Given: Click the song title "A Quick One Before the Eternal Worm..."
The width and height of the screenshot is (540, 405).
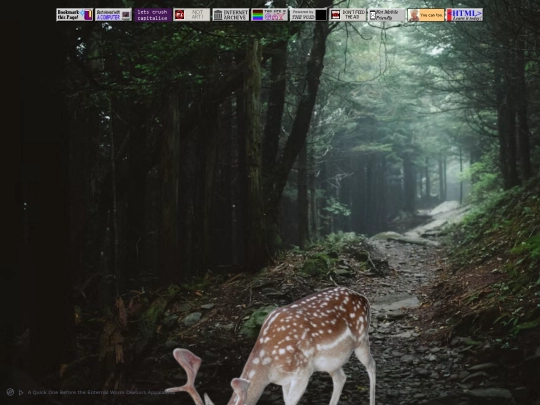Looking at the screenshot, I should [101, 392].
